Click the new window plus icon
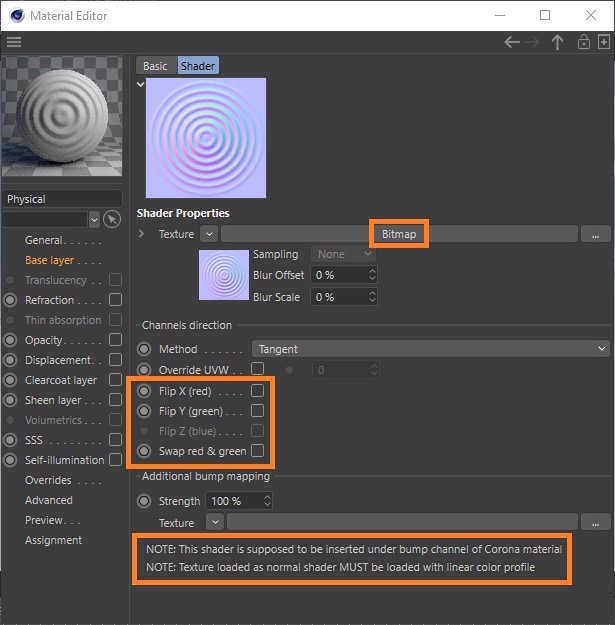Image resolution: width=615 pixels, height=625 pixels. (x=603, y=42)
